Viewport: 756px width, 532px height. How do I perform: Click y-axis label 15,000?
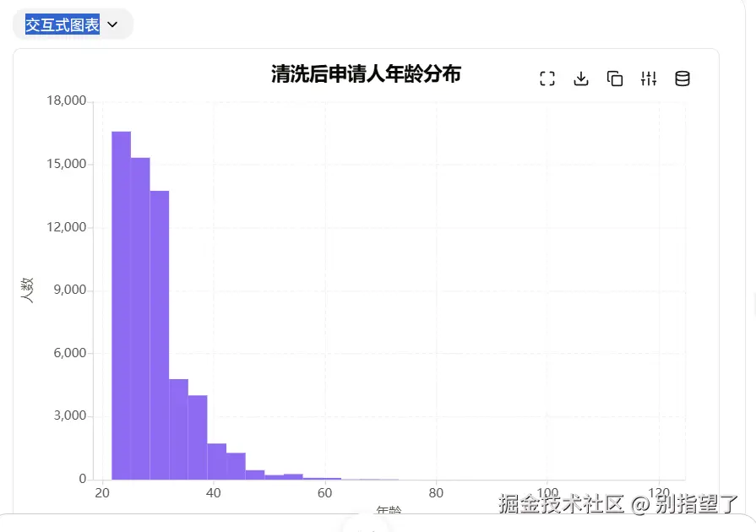tap(67, 164)
